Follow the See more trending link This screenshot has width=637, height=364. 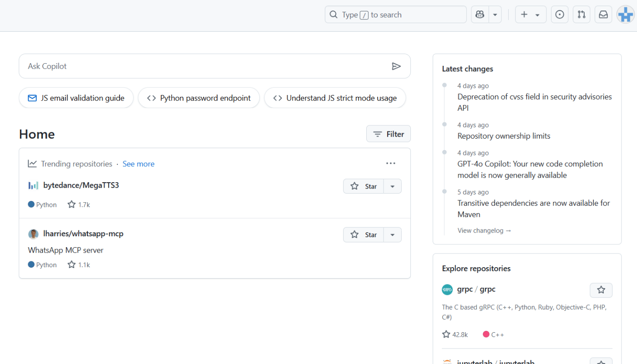138,164
